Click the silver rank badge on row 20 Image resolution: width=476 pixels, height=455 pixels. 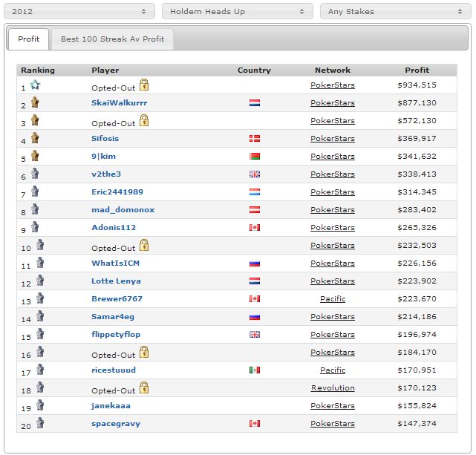(x=40, y=423)
